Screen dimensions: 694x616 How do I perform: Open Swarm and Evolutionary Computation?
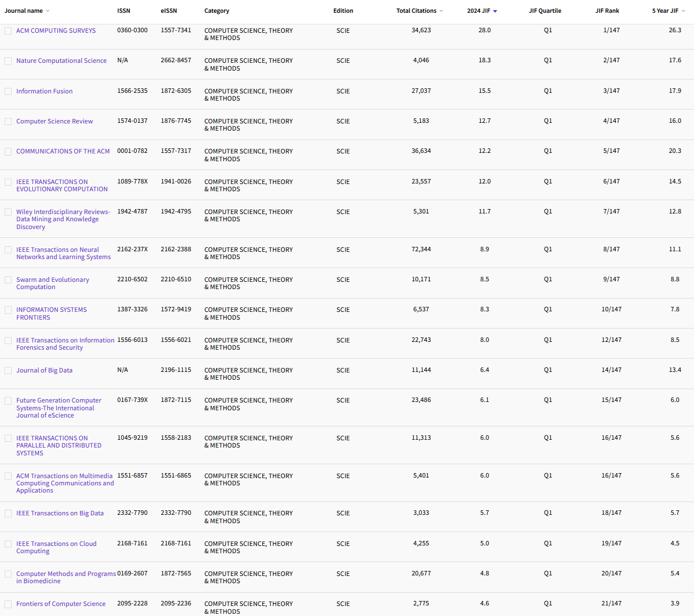pyautogui.click(x=53, y=283)
